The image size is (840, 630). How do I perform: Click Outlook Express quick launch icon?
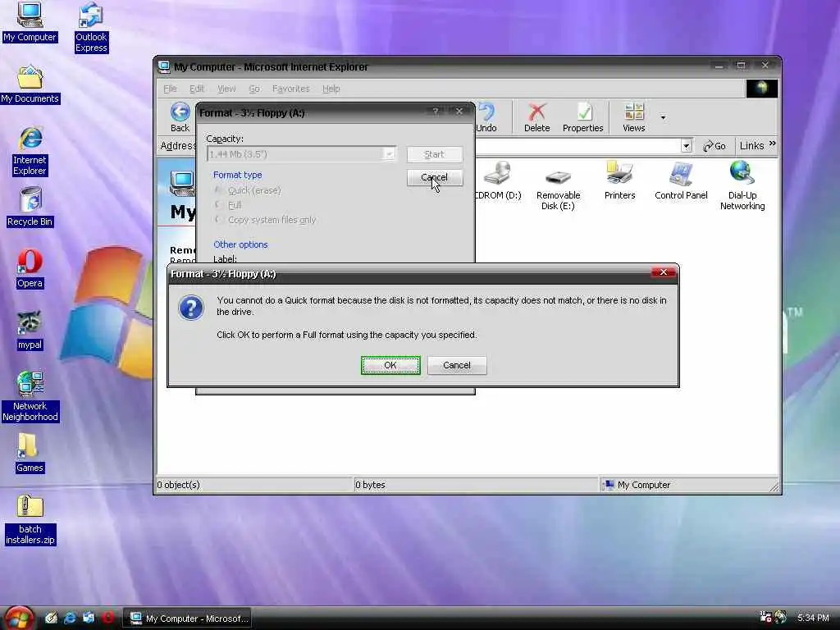pos(89,618)
